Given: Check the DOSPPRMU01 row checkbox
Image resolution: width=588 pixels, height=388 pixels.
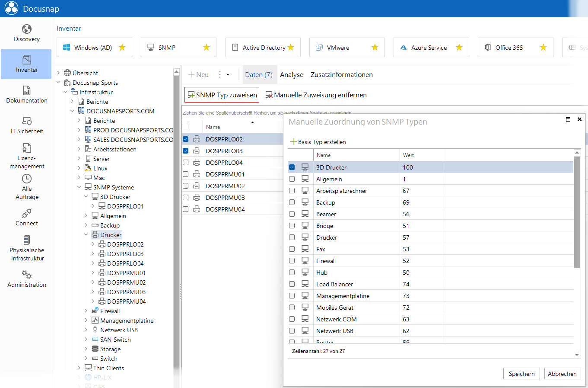Looking at the screenshot, I should [x=186, y=174].
